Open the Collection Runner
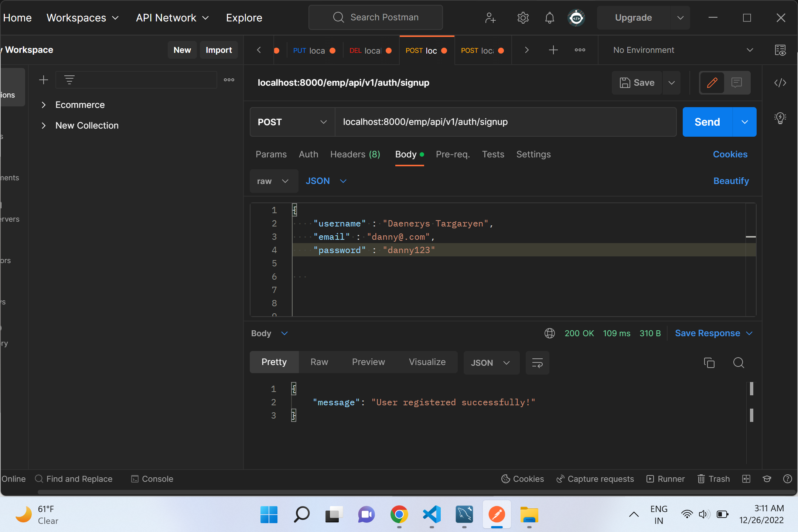 click(x=665, y=479)
